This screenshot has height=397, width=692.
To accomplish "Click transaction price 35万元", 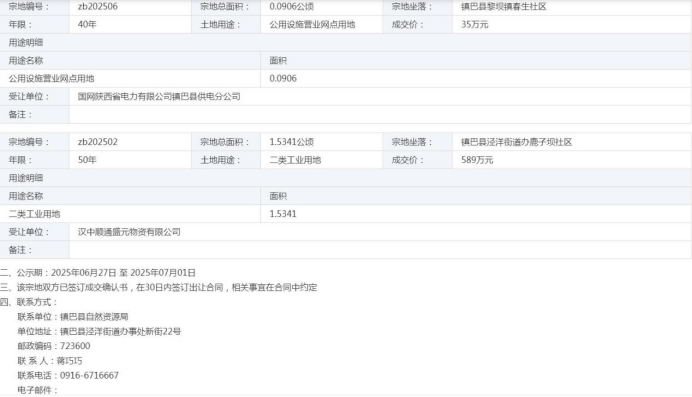I will coord(474,25).
